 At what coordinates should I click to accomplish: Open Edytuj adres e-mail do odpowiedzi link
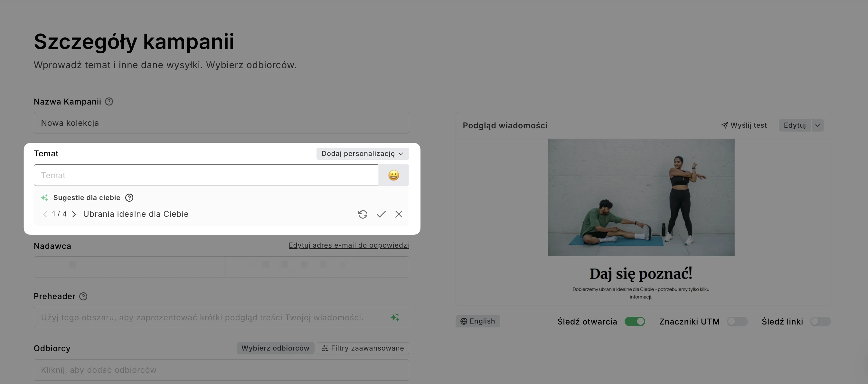349,245
